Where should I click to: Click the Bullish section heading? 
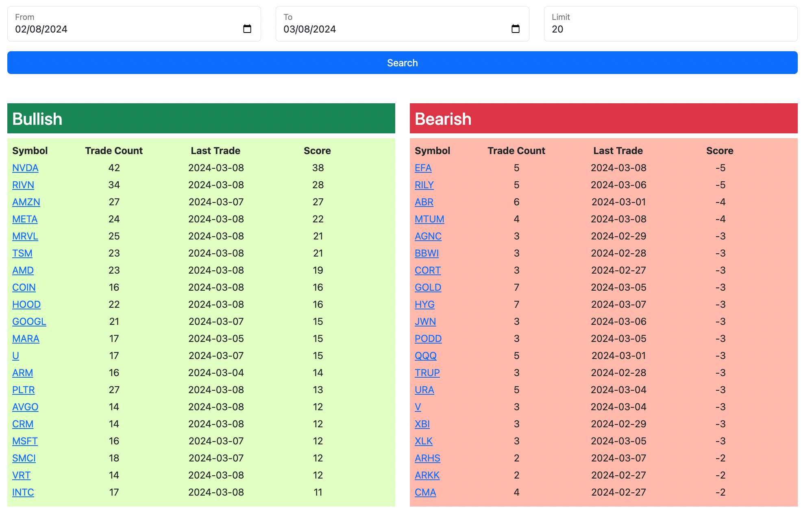pyautogui.click(x=37, y=119)
